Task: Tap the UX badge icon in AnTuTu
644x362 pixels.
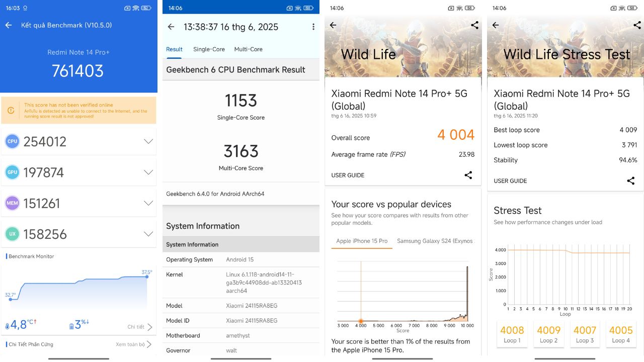Action: pos(13,234)
